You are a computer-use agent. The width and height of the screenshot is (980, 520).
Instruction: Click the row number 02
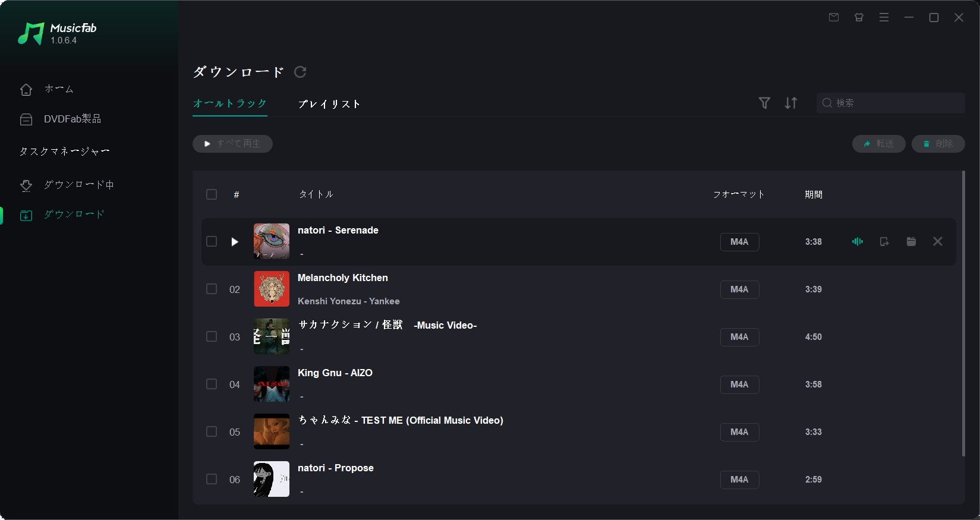click(x=235, y=289)
